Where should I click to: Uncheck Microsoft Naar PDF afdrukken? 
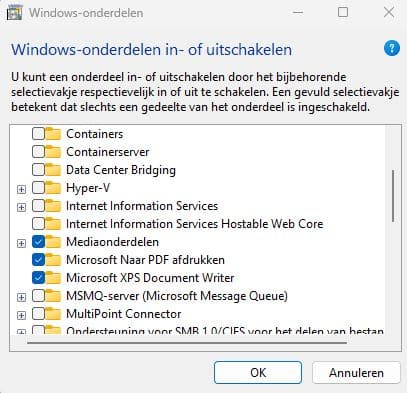38,260
